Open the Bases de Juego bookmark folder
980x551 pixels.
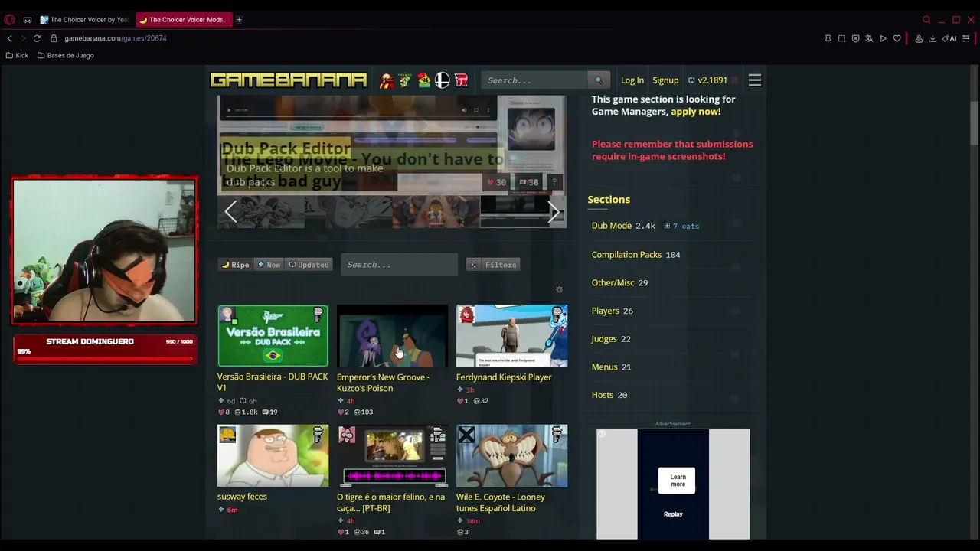pyautogui.click(x=66, y=55)
